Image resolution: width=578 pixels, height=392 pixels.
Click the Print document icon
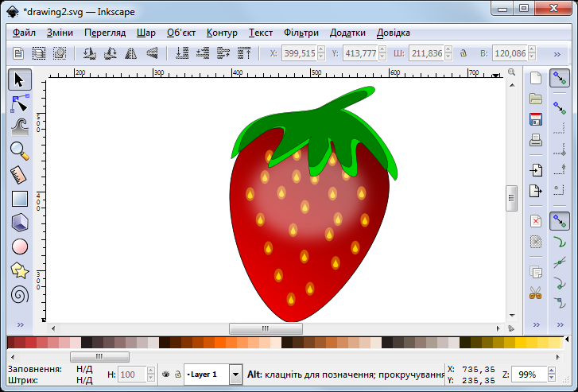click(x=536, y=141)
